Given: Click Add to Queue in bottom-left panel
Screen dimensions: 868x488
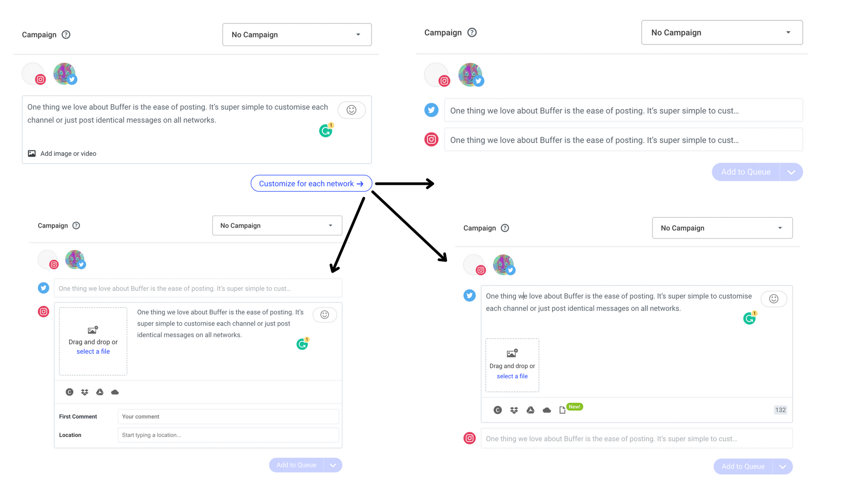Looking at the screenshot, I should 296,465.
